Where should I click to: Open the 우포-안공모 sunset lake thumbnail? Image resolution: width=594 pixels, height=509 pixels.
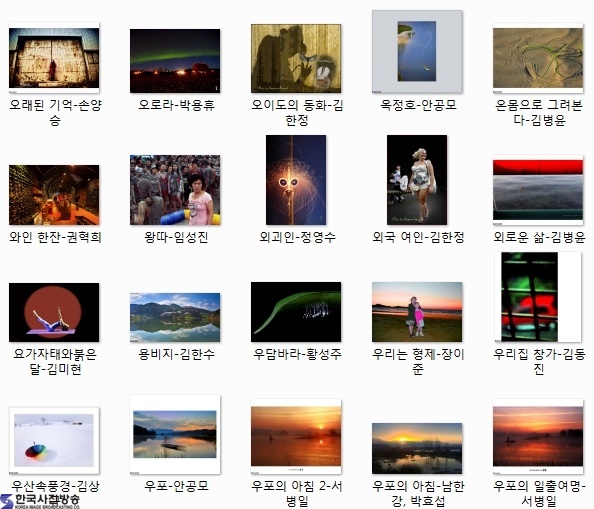175,435
